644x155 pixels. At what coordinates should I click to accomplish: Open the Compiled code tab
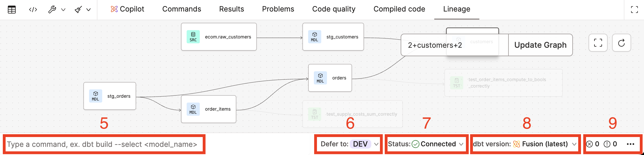[x=399, y=9]
